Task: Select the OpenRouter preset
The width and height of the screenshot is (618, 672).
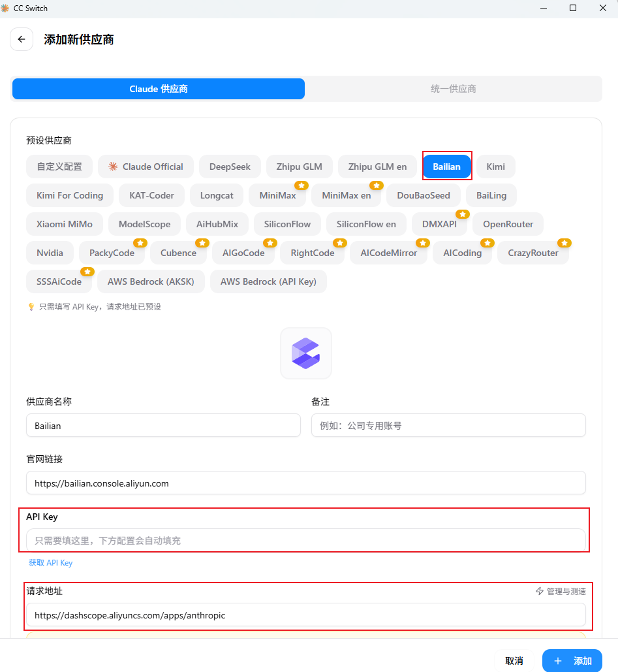Action: [508, 224]
